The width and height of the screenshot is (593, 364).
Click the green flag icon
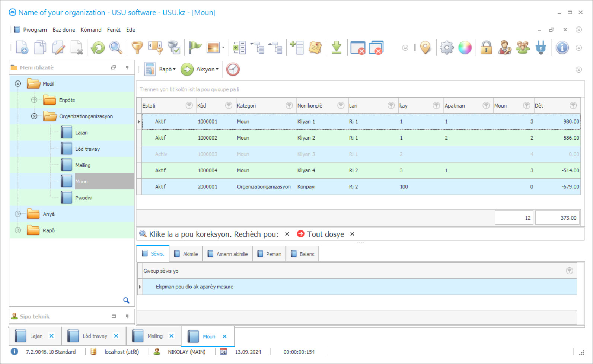[x=195, y=48]
